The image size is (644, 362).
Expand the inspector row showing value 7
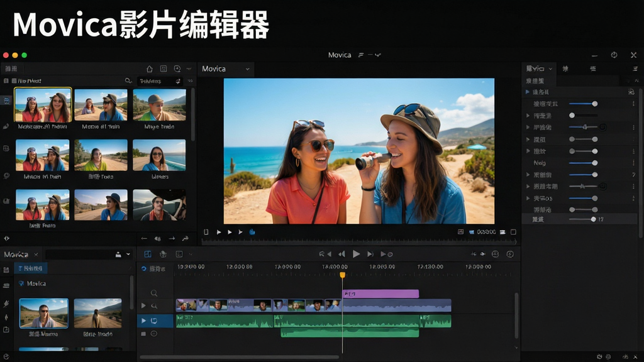(528, 175)
